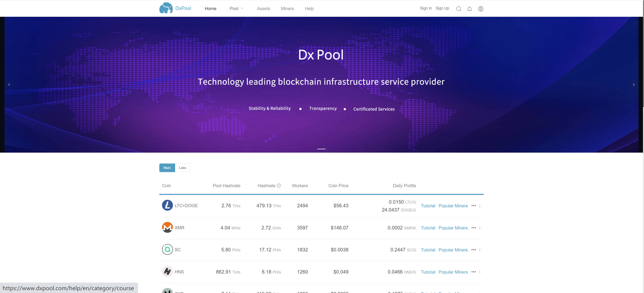This screenshot has height=293, width=644.
Task: Open more options dots for LTC+DOGE
Action: [473, 205]
